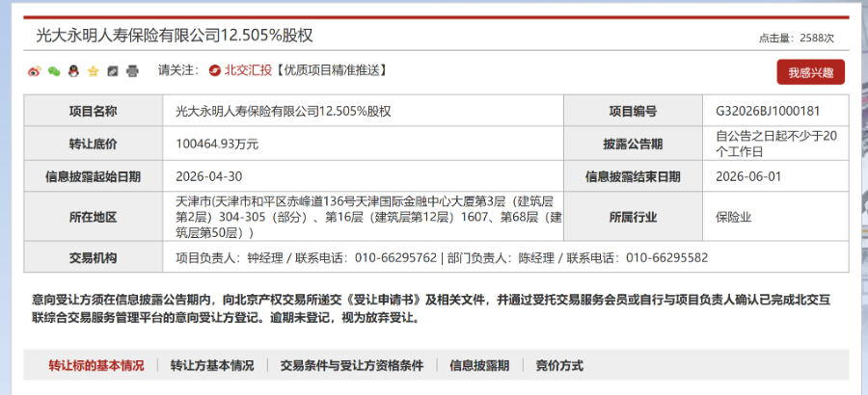Click the project name value in table
Screen dimensions: 868x395
[284, 111]
